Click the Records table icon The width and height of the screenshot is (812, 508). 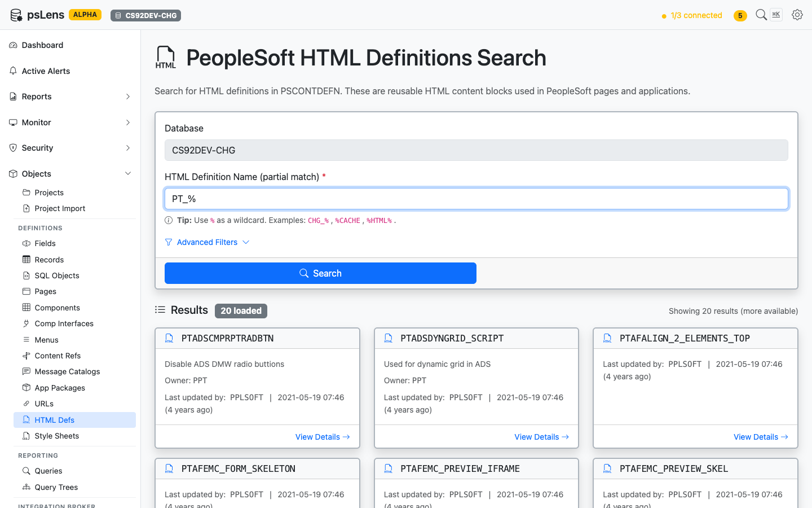click(27, 260)
